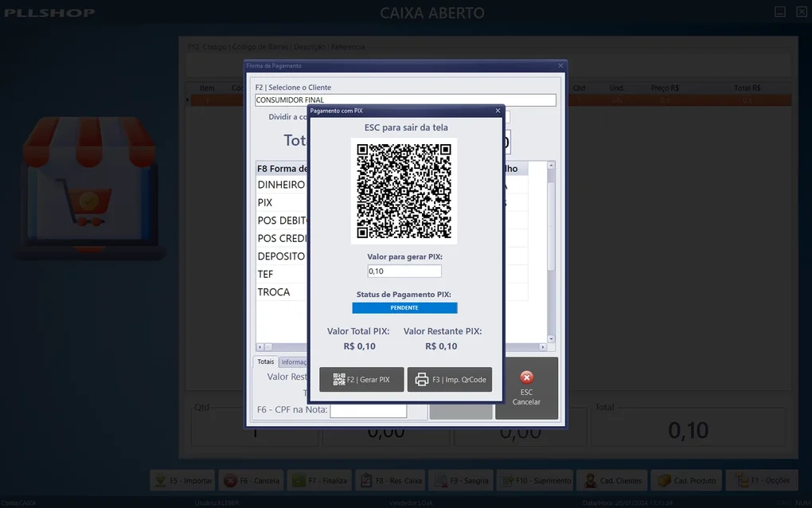
Task: Select the Totais tab
Action: coord(266,361)
